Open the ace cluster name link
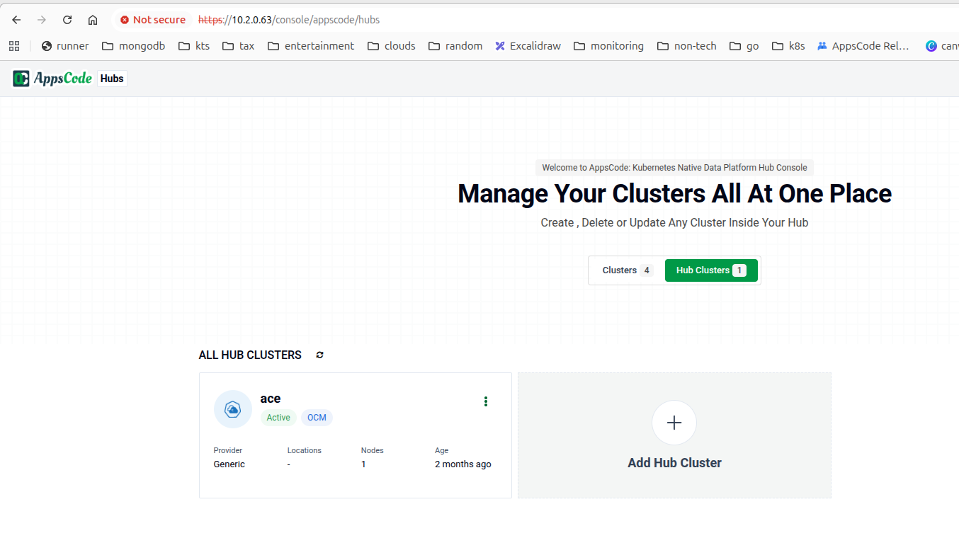 (271, 399)
